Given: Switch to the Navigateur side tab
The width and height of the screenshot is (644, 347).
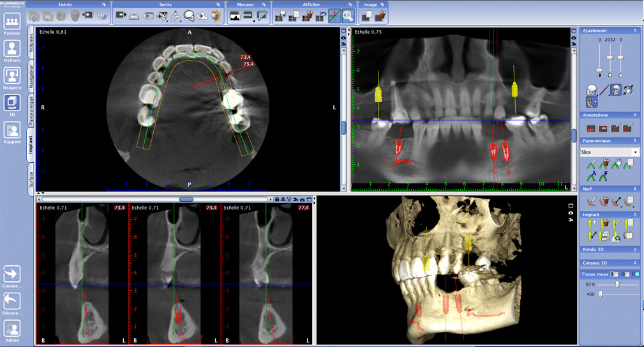Looking at the screenshot, I should pyautogui.click(x=31, y=77).
